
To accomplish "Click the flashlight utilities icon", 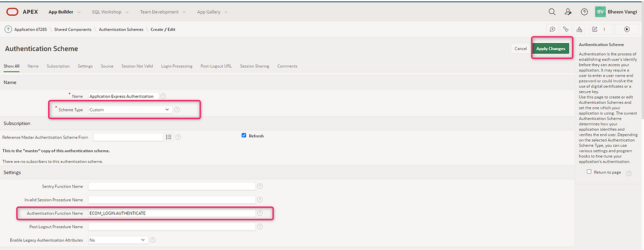I will point(565,29).
